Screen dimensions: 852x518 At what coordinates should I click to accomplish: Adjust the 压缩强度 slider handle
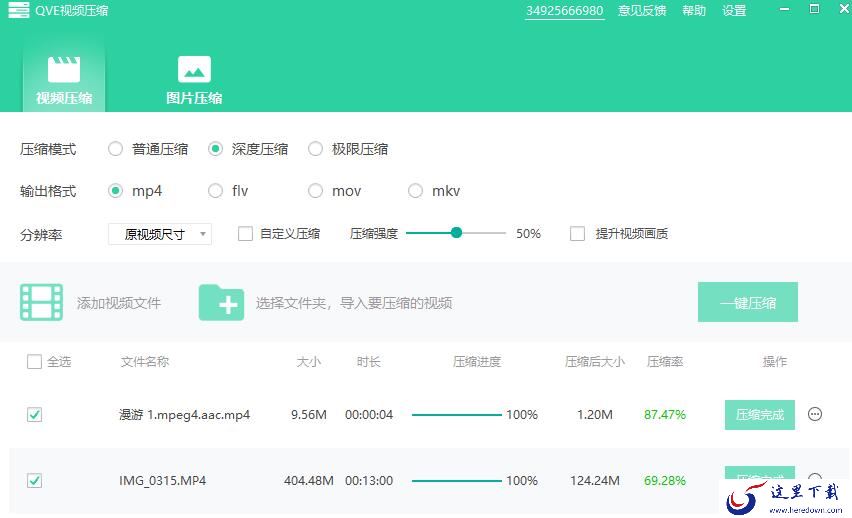[456, 233]
